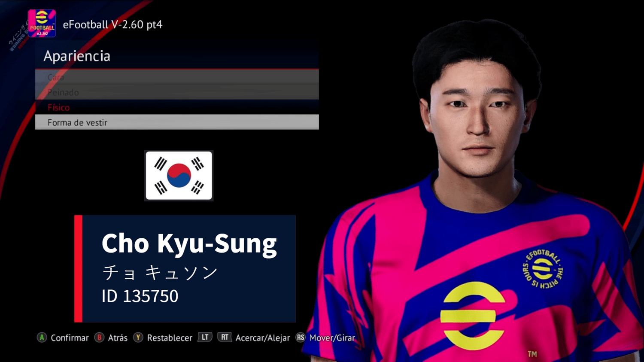644x362 pixels.
Task: Click the red B Atrás button icon
Action: pyautogui.click(x=99, y=338)
